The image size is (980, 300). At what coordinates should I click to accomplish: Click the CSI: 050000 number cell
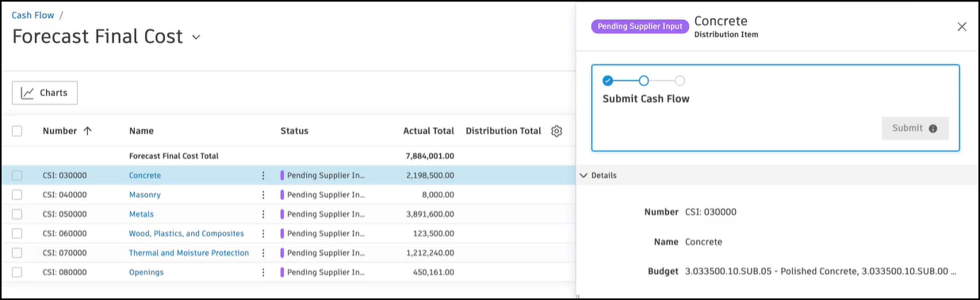65,214
